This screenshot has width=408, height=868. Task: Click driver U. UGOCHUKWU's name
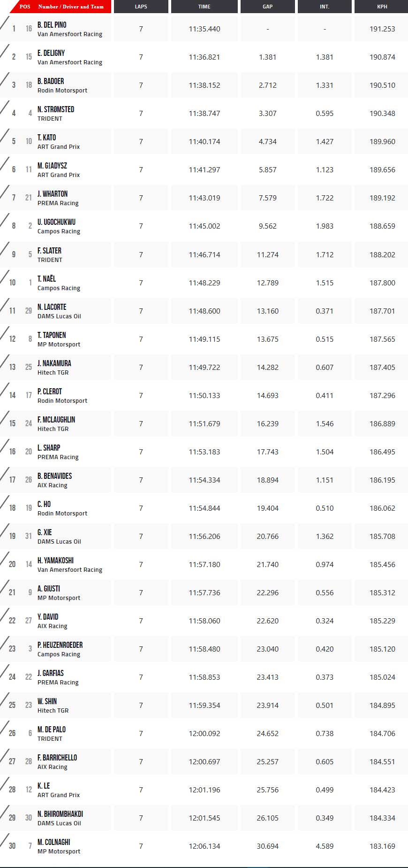[x=56, y=222]
